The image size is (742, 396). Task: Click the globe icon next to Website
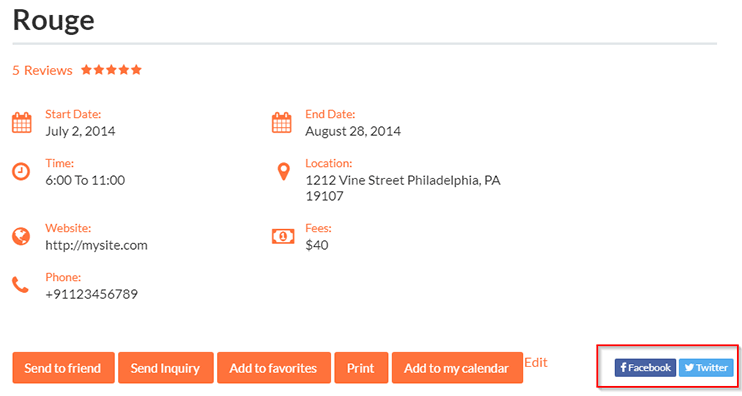(21, 236)
